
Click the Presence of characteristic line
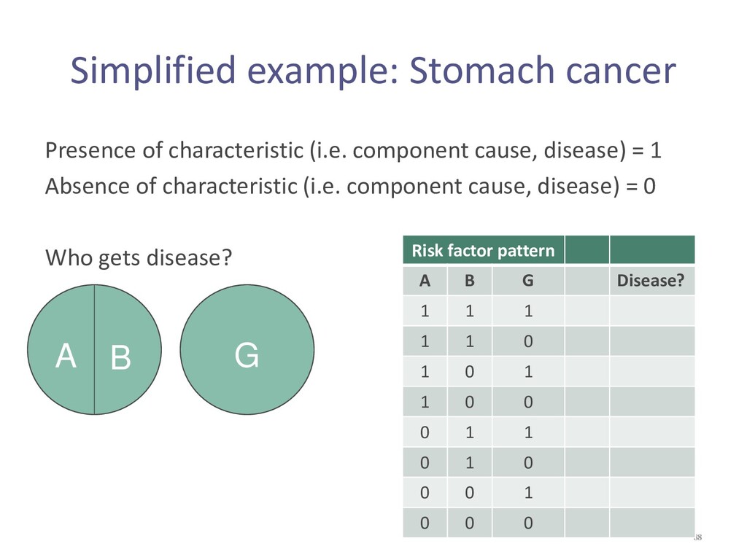click(x=353, y=150)
